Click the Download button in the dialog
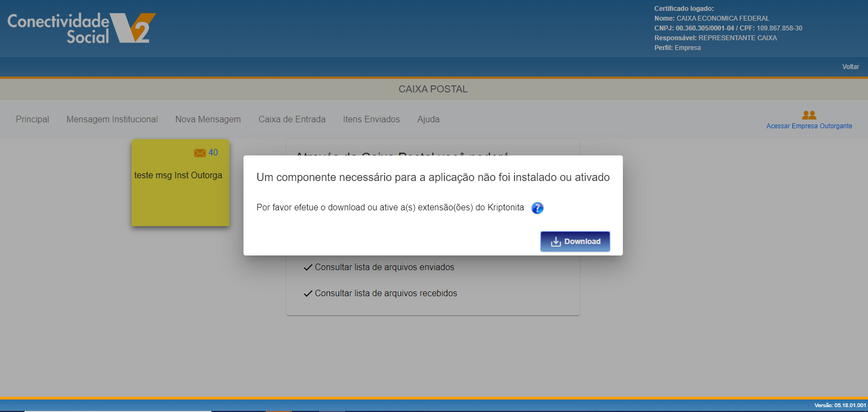Screen dimensions: 868x412 pos(575,241)
